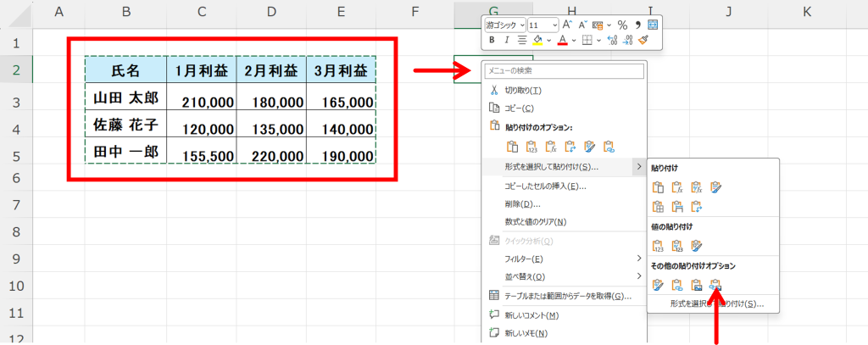Click the percent style icon
This screenshot has height=345, width=868.
tap(621, 25)
